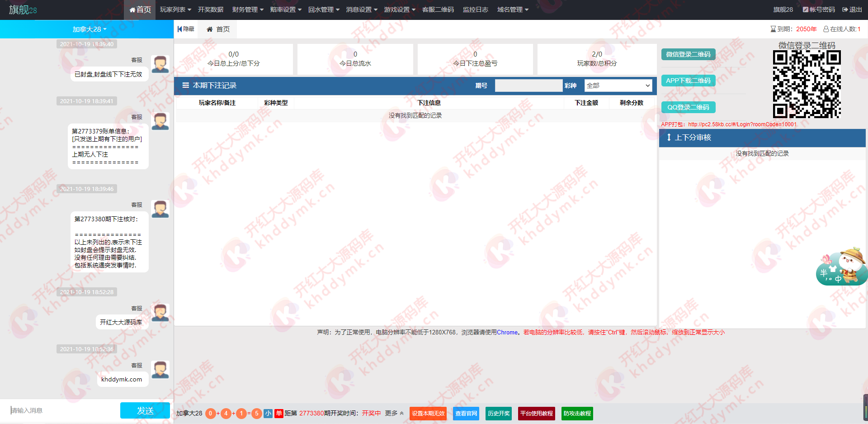The image size is (868, 424).
Task: Click the orange result ball 4
Action: click(226, 413)
